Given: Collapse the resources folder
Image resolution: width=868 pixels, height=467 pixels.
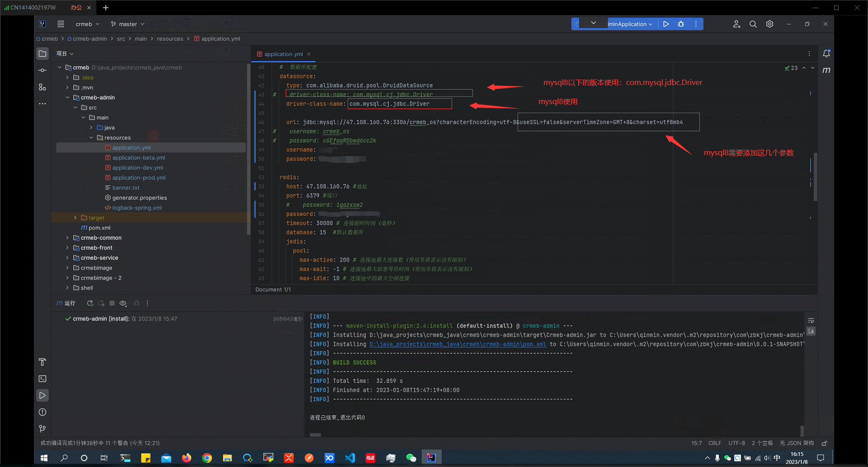Looking at the screenshot, I should (x=91, y=138).
